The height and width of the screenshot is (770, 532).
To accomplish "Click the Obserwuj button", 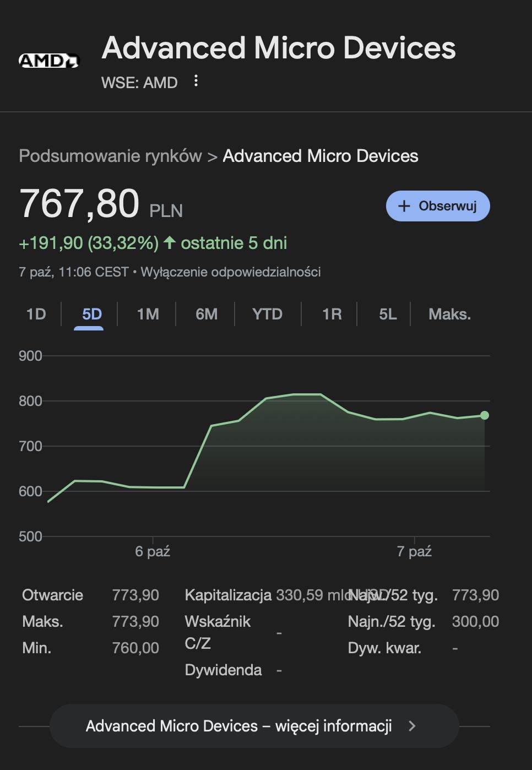I will click(x=438, y=205).
